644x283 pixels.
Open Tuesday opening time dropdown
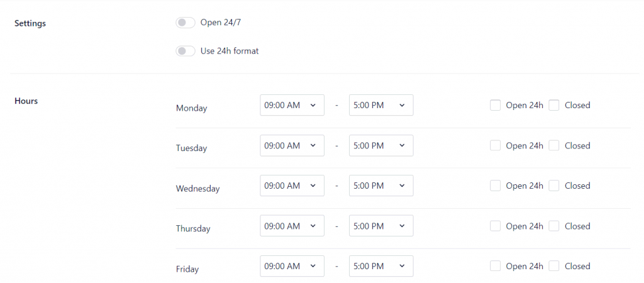[x=292, y=145]
